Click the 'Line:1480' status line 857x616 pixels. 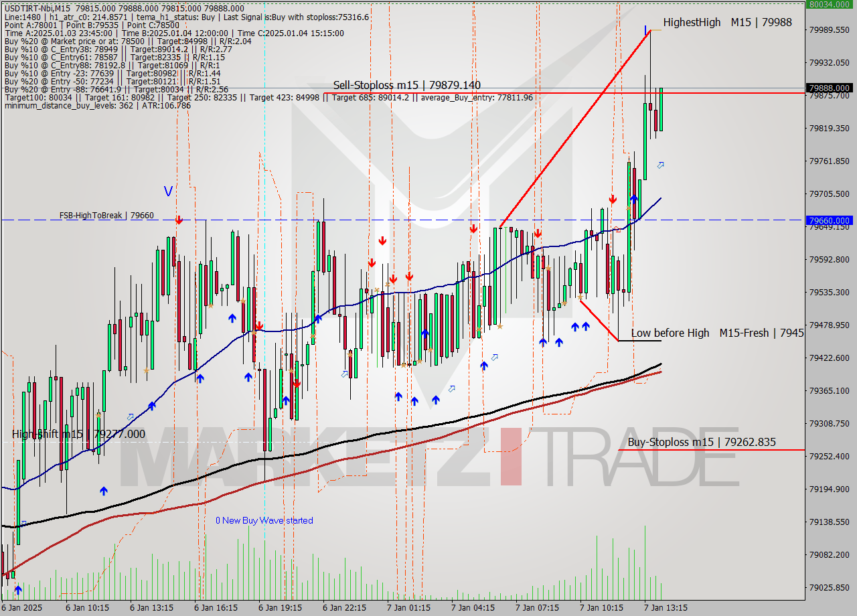click(x=187, y=17)
